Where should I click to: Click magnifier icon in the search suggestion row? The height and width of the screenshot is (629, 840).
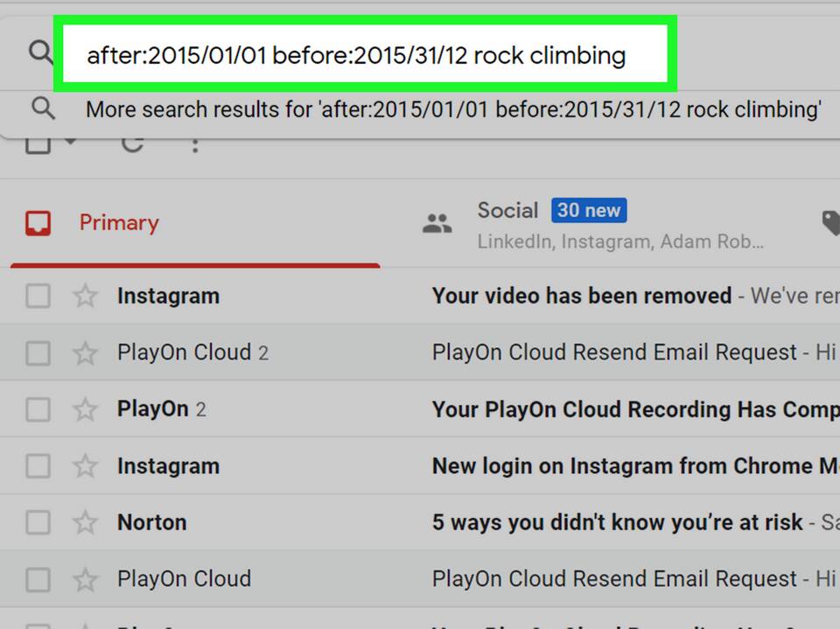tap(43, 108)
